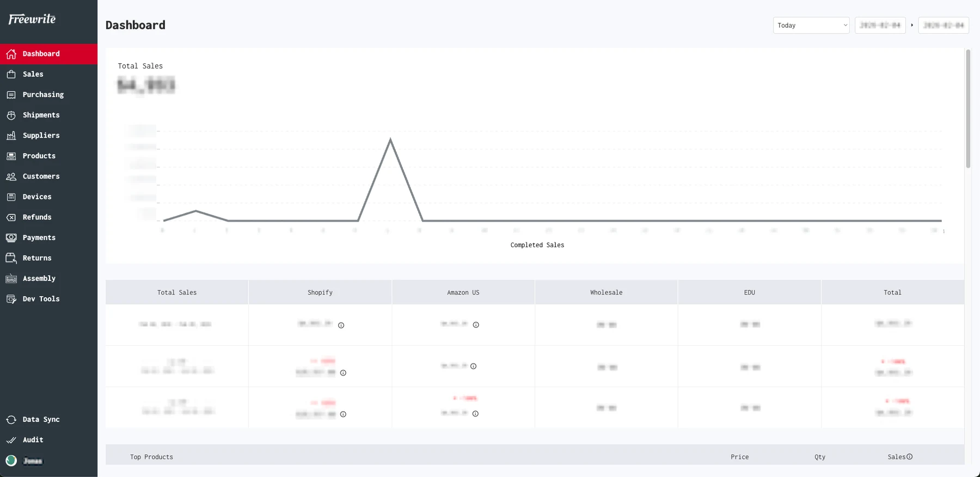This screenshot has width=980, height=477.
Task: Click info icon in third Shopify row
Action: (x=343, y=414)
